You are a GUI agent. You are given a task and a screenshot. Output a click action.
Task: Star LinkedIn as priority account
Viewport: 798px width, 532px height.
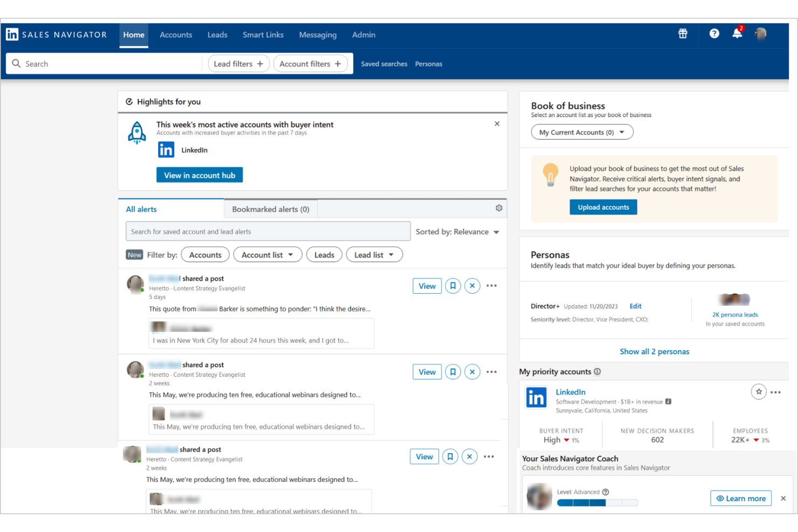pyautogui.click(x=759, y=392)
